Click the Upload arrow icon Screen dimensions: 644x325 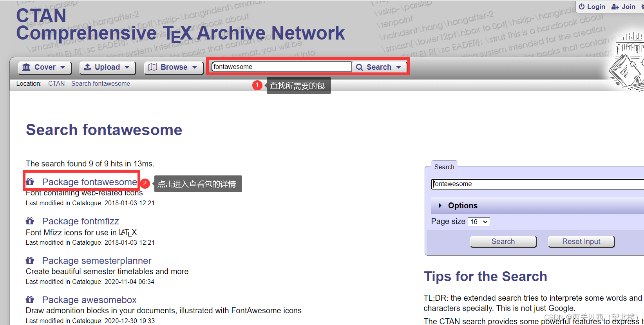(x=88, y=67)
